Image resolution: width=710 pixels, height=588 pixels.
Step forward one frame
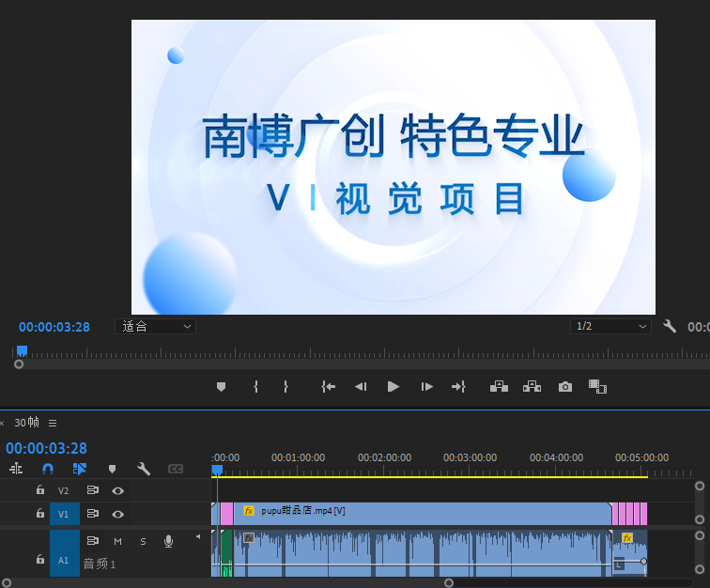point(426,386)
